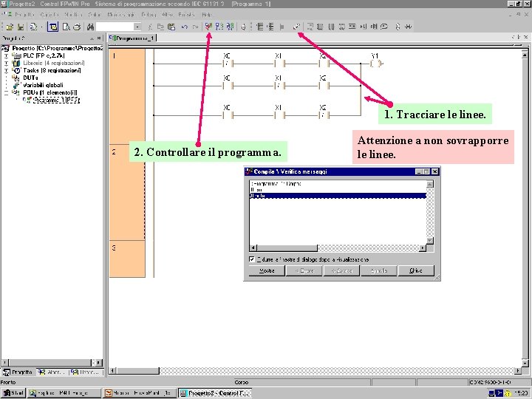Click the PLC icon in project tree

click(16, 55)
